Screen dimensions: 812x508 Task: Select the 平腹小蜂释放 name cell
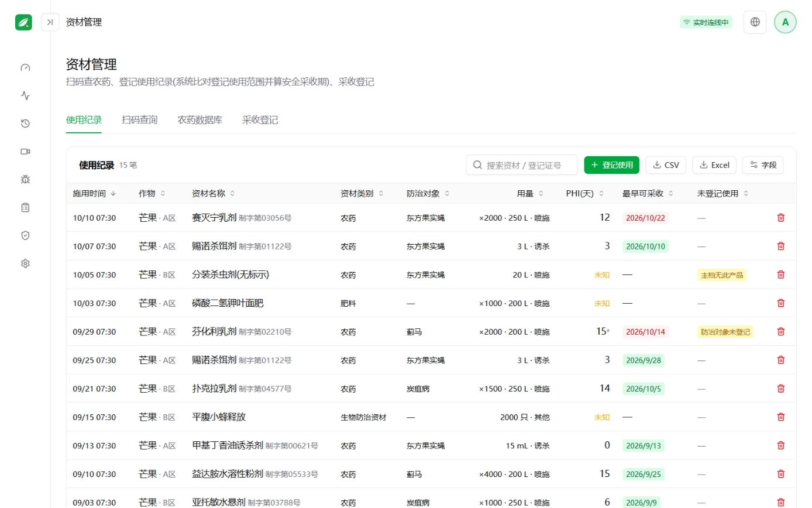219,417
